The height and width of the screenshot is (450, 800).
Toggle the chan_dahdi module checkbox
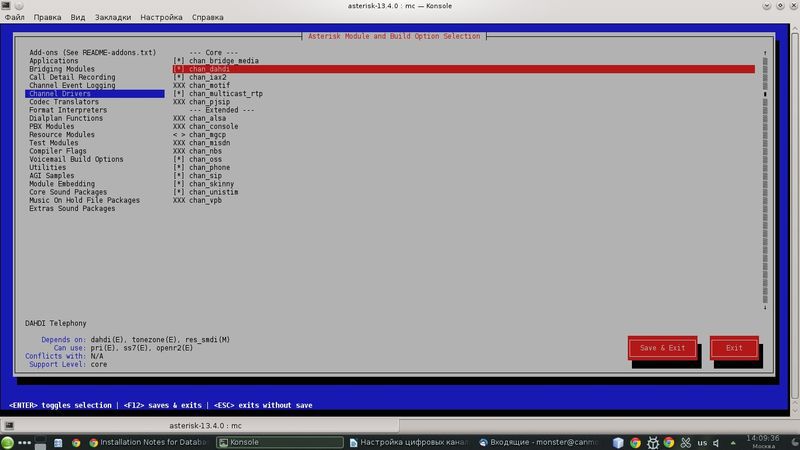[x=178, y=69]
